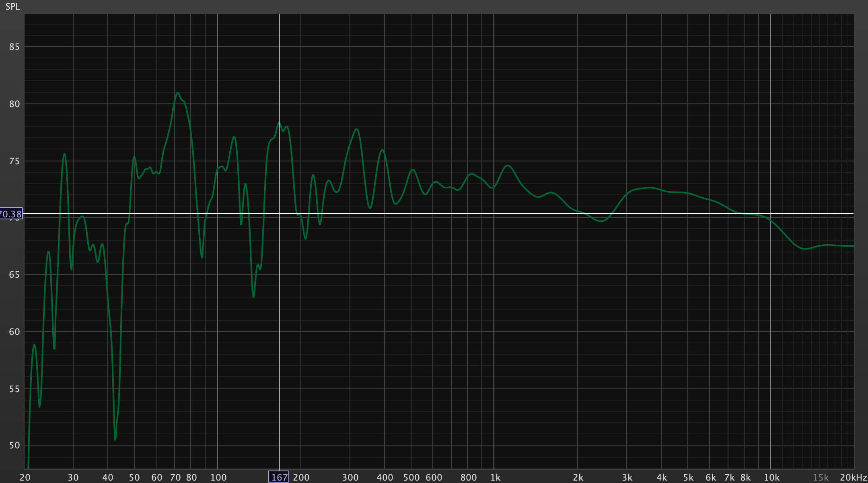Click where the vertical and horizontal cursor lines cross
This screenshot has height=483, width=868.
pyautogui.click(x=279, y=213)
